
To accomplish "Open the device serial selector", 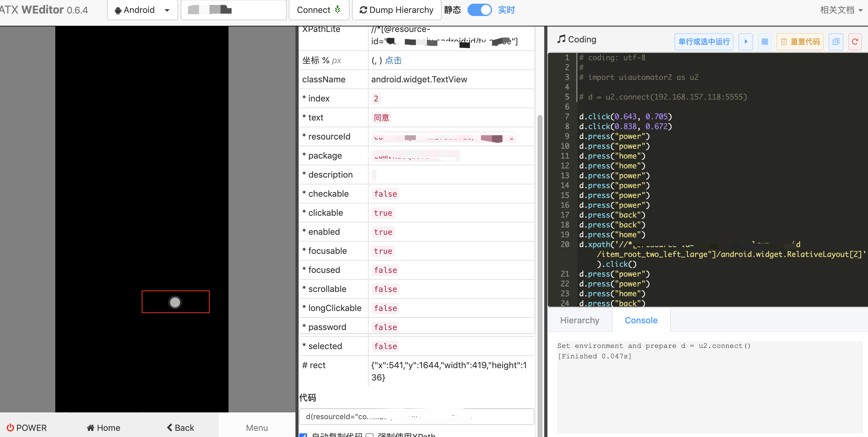I will tap(233, 10).
